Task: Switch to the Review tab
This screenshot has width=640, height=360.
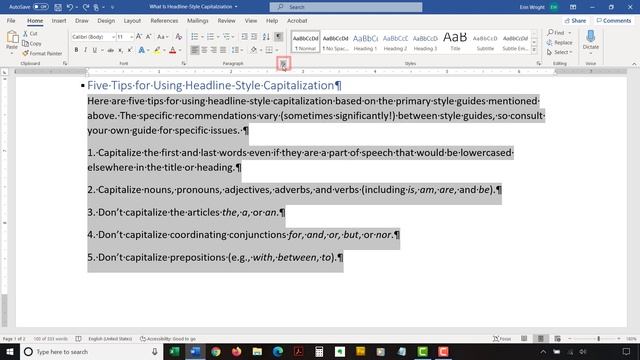Action: click(x=226, y=21)
